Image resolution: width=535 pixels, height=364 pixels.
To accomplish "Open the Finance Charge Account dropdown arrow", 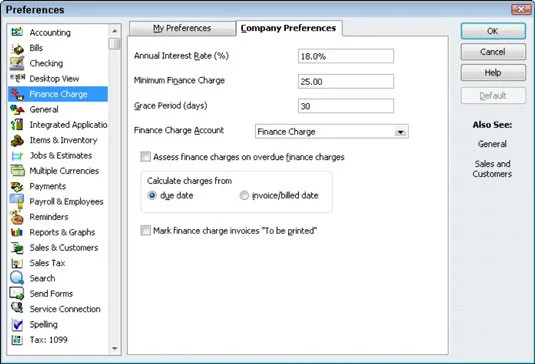I will [x=400, y=132].
